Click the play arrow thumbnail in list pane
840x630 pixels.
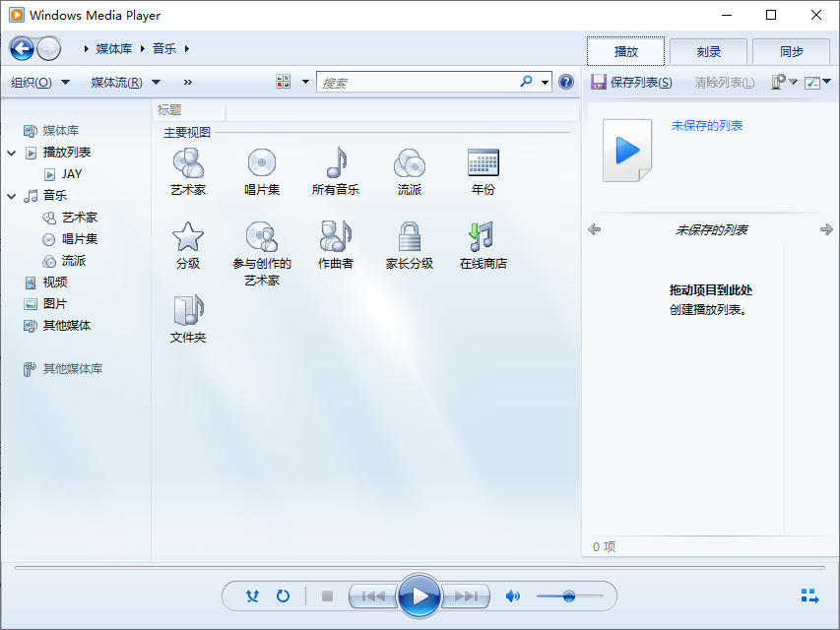[x=627, y=151]
